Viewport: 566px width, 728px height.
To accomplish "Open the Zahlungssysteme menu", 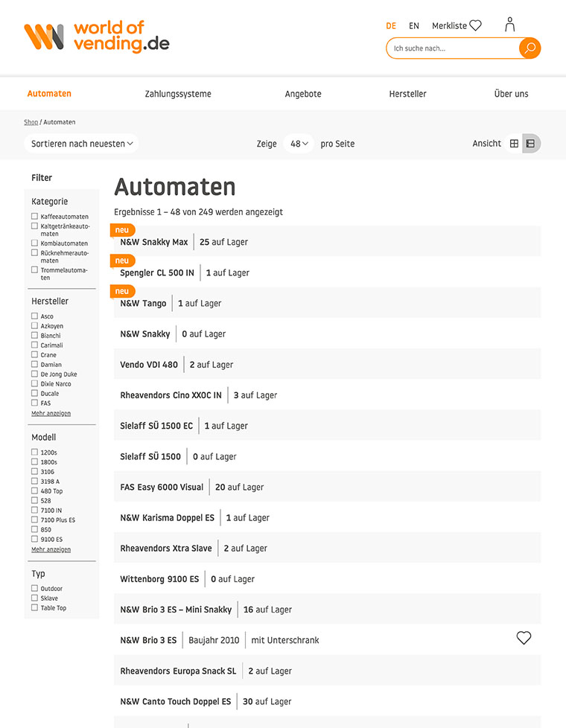I will [178, 94].
